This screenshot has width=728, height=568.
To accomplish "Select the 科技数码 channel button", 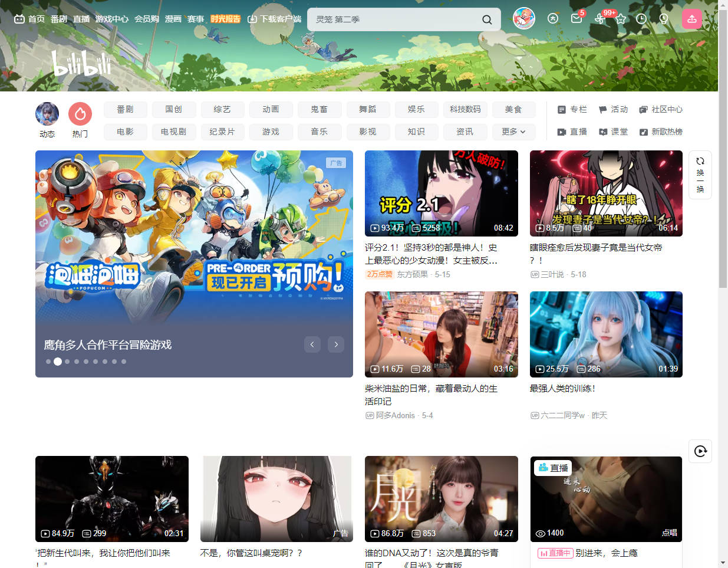I will pos(465,110).
